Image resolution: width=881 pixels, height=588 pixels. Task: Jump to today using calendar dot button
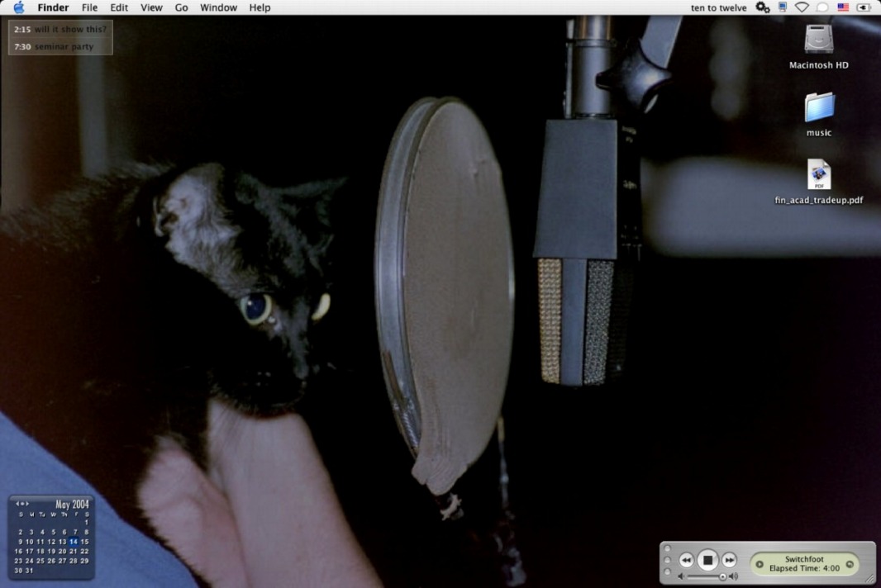coord(22,504)
